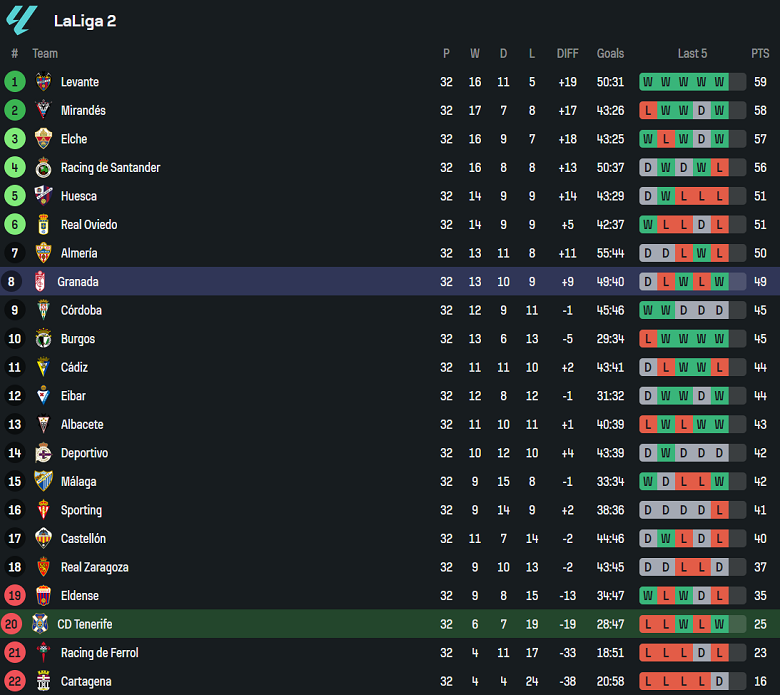Sort table by PTS column header
The image size is (780, 695).
[760, 54]
